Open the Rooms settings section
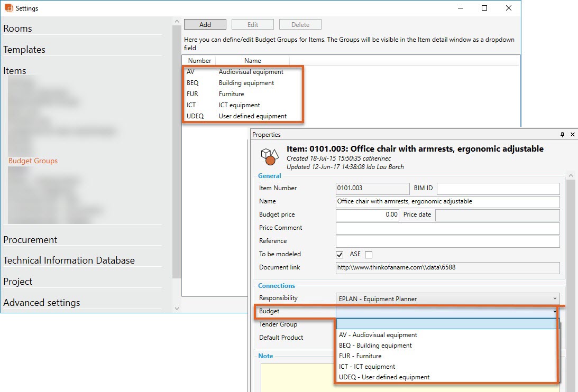 (x=18, y=29)
